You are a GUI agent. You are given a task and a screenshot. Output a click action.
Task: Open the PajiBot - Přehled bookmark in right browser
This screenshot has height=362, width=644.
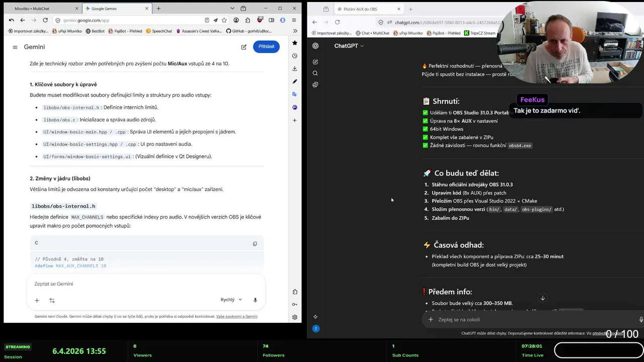coord(443,33)
